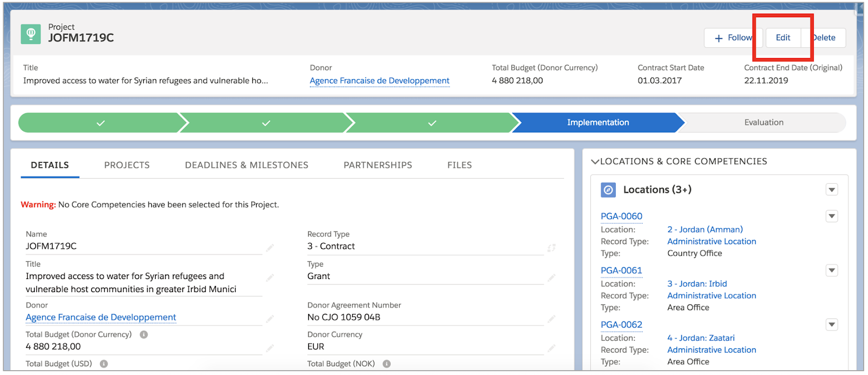The height and width of the screenshot is (375, 868).
Task: Collapse Locations & Core Competencies section
Action: pyautogui.click(x=595, y=161)
